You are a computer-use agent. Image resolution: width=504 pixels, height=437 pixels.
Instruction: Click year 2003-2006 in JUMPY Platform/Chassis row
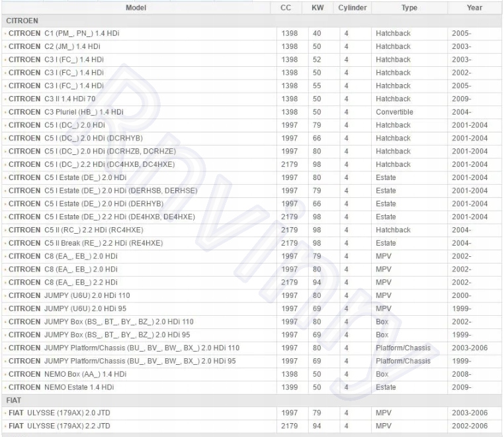470,348
